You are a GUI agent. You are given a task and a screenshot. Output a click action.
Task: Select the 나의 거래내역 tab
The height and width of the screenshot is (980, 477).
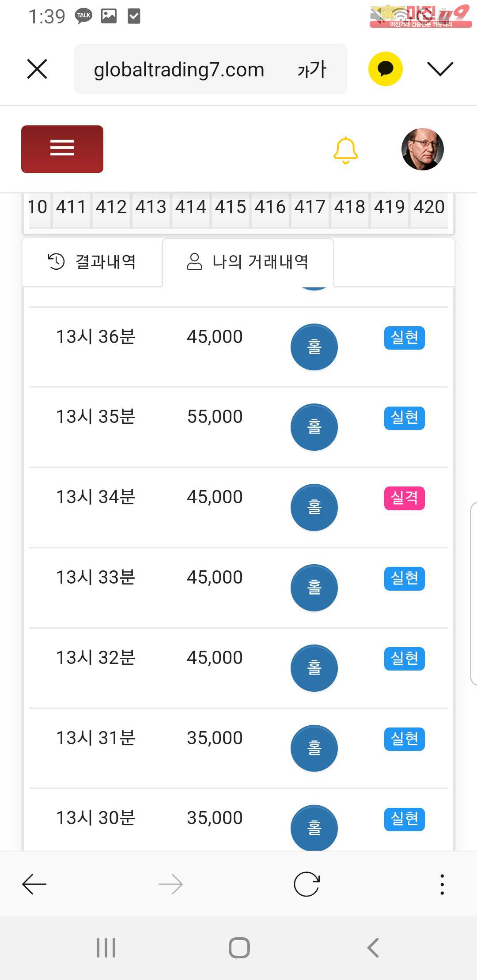click(248, 262)
